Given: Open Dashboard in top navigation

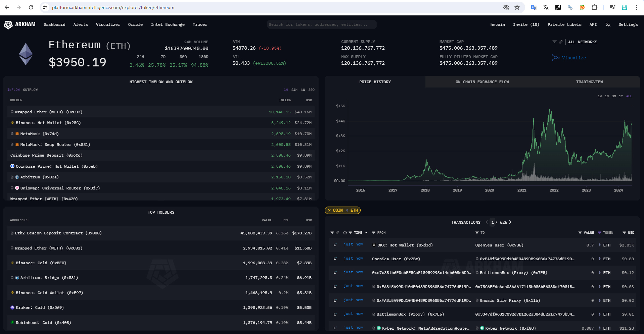Looking at the screenshot, I should (54, 24).
